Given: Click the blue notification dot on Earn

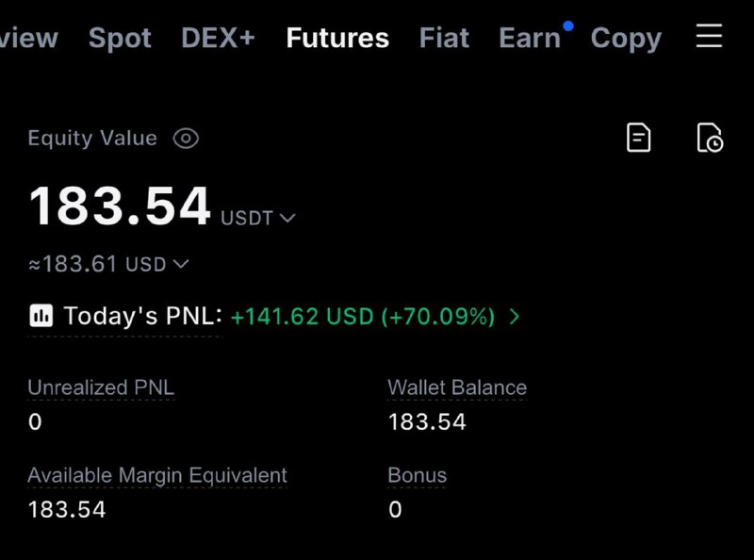Looking at the screenshot, I should 568,26.
